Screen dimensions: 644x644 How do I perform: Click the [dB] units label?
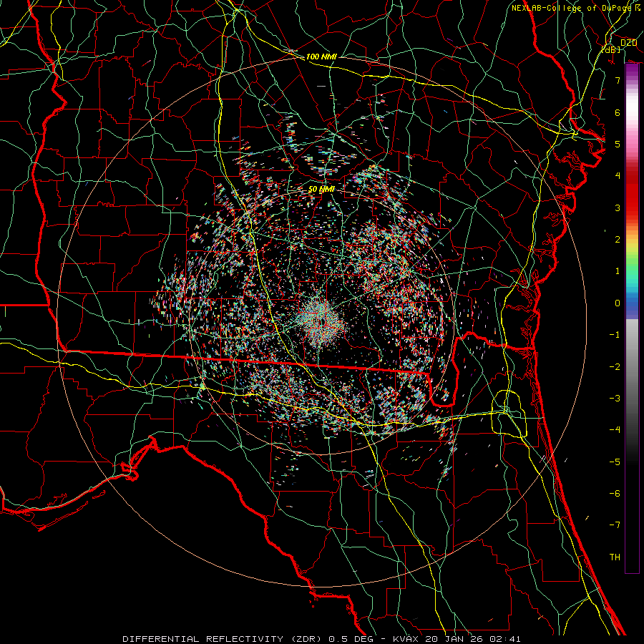click(611, 49)
